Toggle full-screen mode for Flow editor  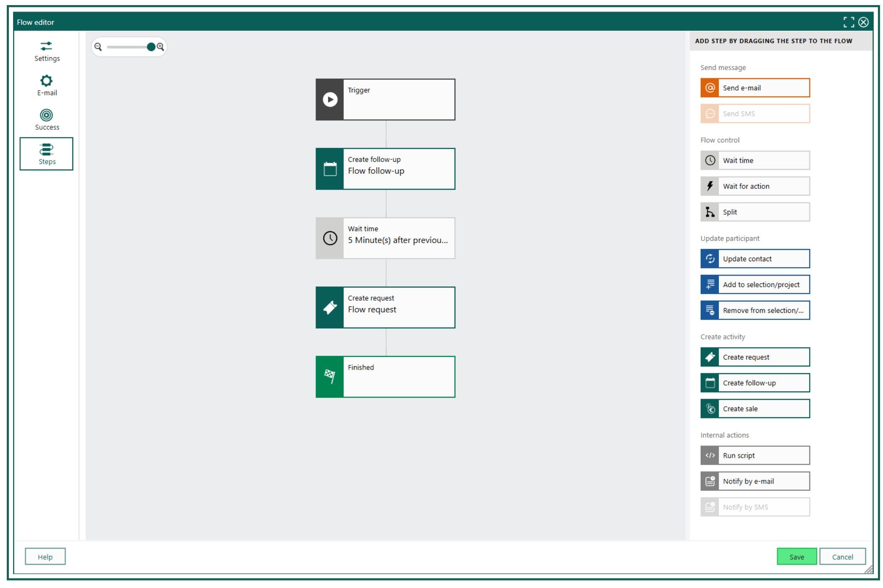[x=848, y=22]
